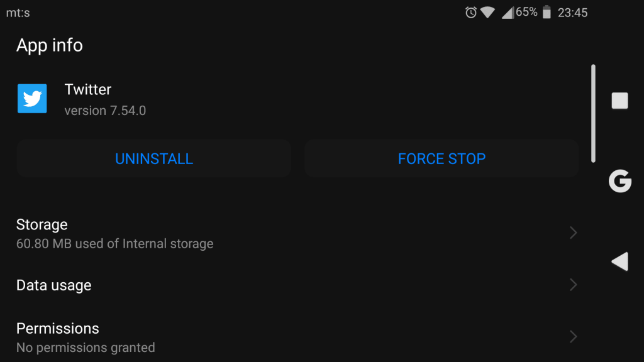Tap the 23:45 clock in status bar
644x362 pixels.
[x=572, y=13]
